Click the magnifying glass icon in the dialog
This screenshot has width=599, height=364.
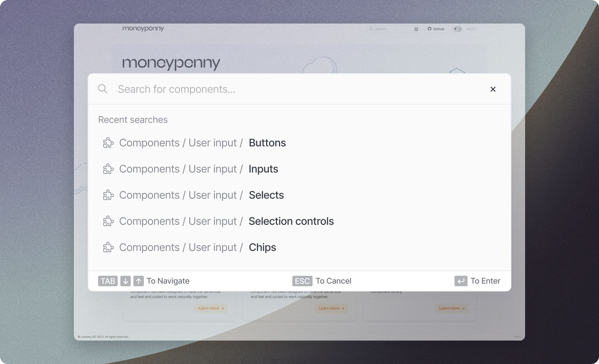tap(103, 89)
